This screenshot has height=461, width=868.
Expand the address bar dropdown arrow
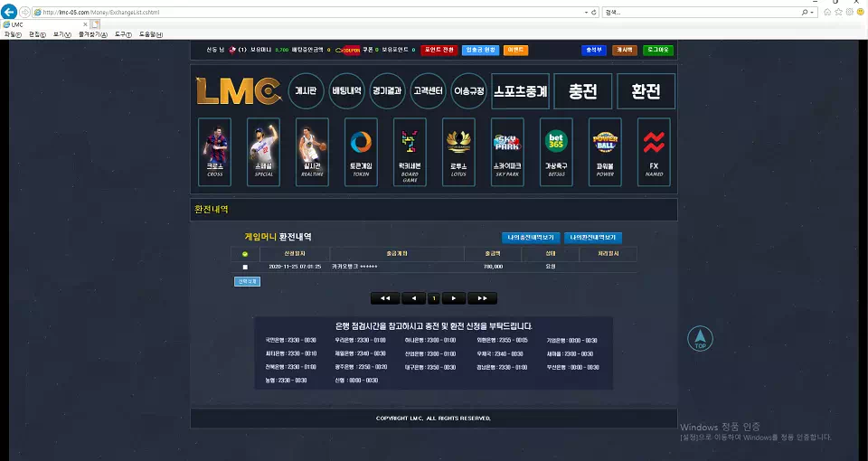[x=586, y=12]
